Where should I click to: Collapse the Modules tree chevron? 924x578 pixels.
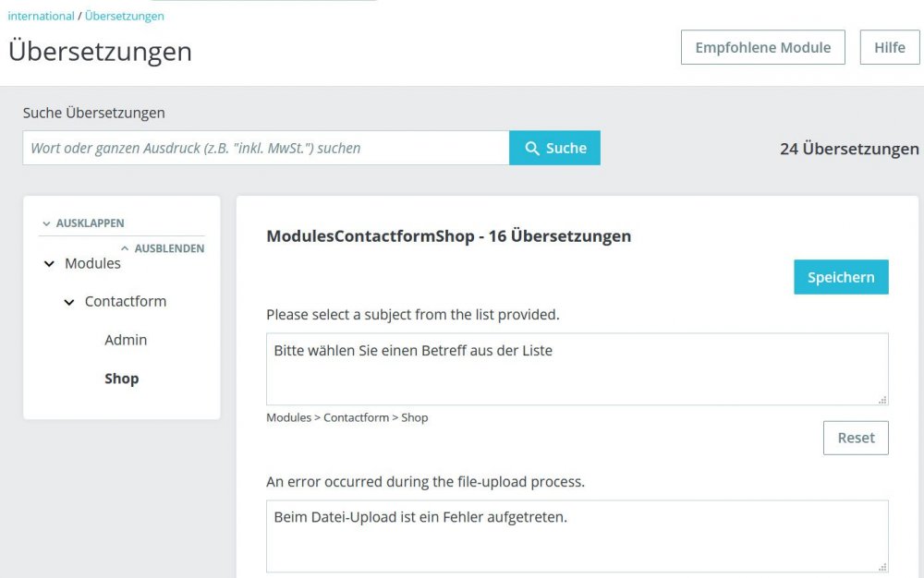pos(49,264)
